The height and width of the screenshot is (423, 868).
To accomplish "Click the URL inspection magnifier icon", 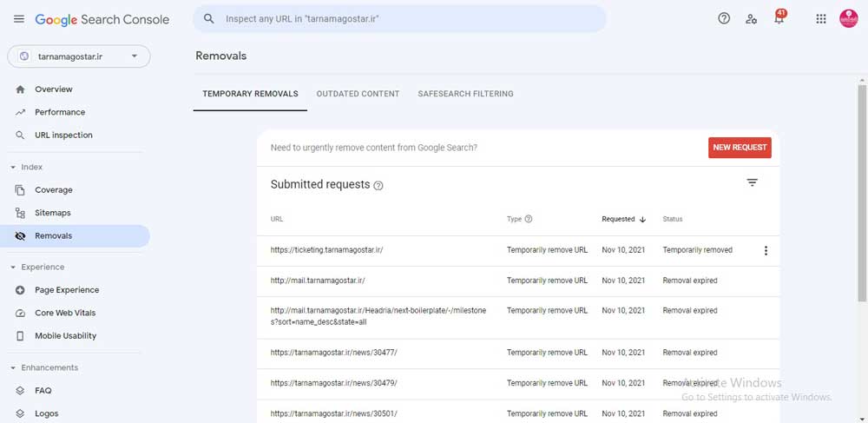I will (21, 135).
